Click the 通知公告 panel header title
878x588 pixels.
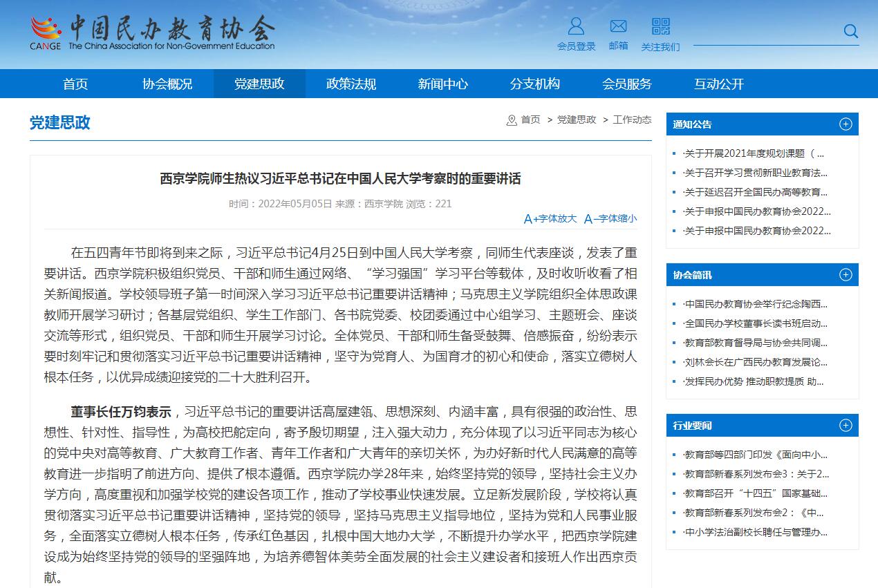[692, 124]
